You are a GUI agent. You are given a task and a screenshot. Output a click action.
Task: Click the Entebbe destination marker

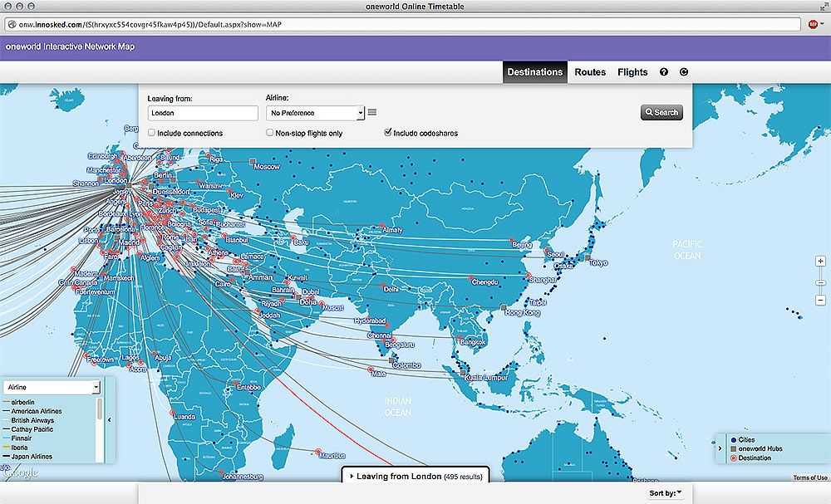coord(236,383)
